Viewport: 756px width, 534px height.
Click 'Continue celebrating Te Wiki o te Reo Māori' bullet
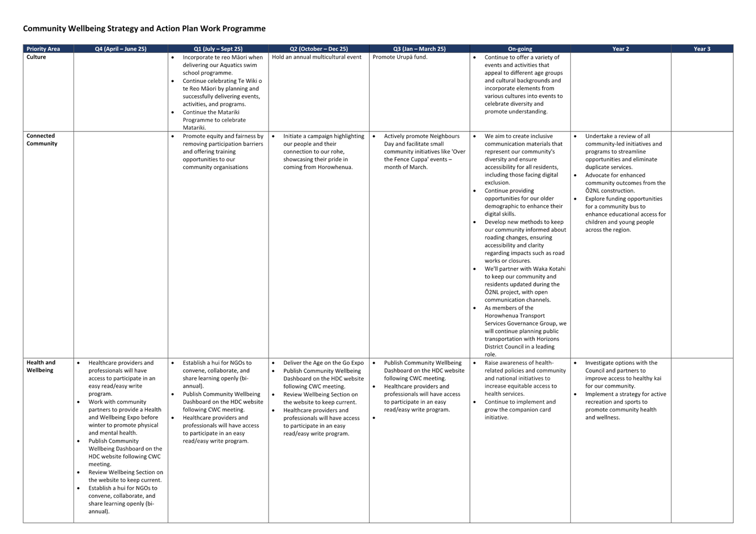[222, 92]
